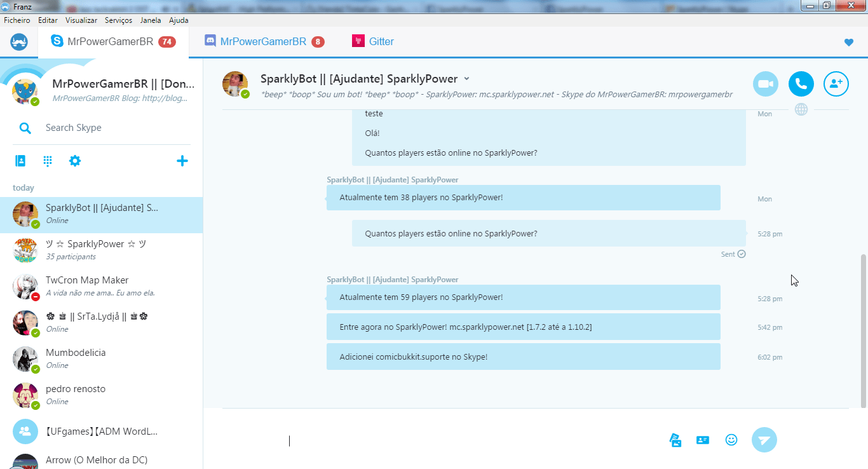This screenshot has width=868, height=469.
Task: Switch to the Discord MrPowerGamerBR tab
Action: (x=263, y=41)
